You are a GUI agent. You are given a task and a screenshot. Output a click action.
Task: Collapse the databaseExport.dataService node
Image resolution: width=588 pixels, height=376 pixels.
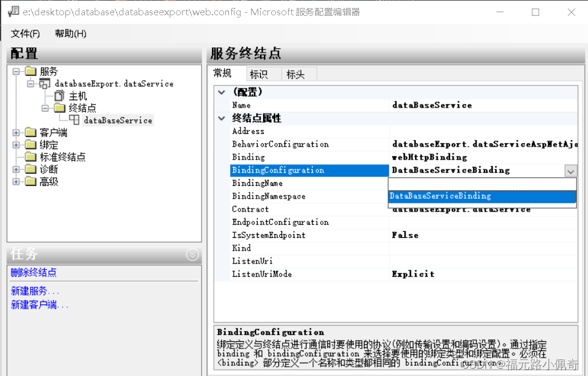click(x=31, y=84)
